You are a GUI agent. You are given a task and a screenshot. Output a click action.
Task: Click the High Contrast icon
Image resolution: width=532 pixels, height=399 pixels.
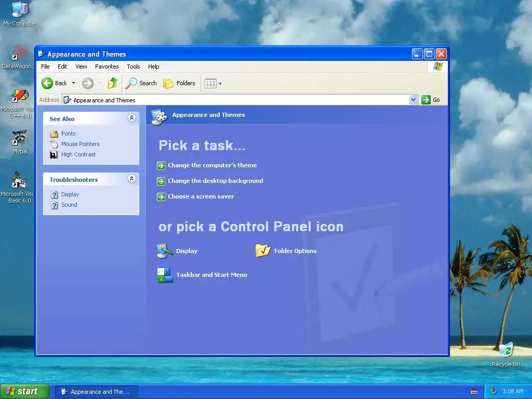[54, 155]
